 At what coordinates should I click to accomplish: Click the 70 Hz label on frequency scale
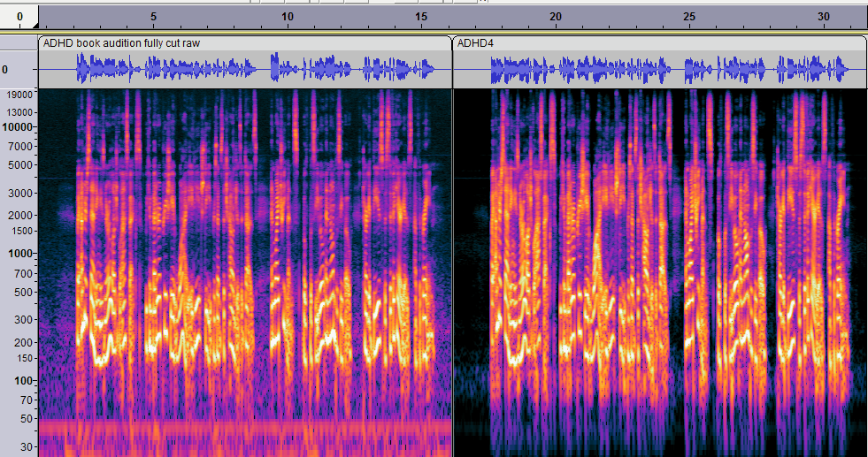[27, 400]
